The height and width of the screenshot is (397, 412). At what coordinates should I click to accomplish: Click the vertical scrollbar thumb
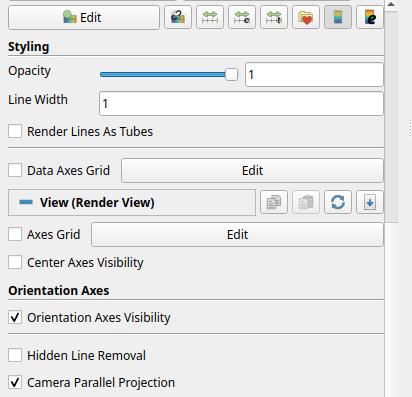[391, 117]
